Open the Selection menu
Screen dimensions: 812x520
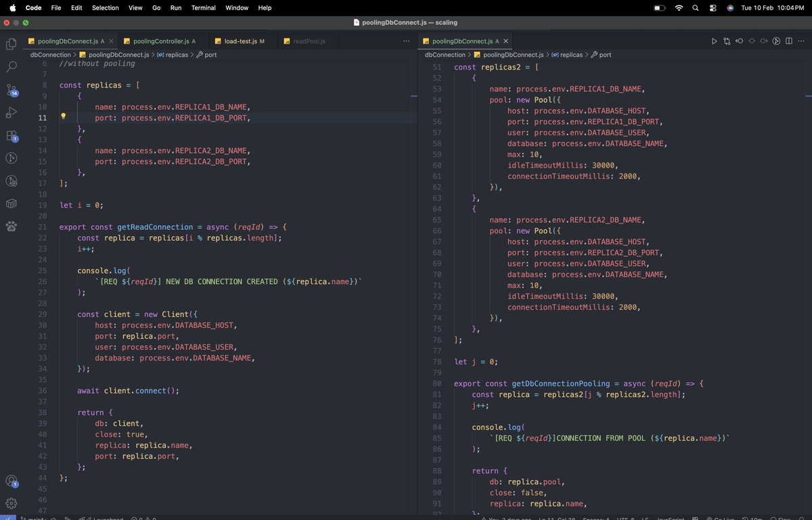[x=106, y=7]
